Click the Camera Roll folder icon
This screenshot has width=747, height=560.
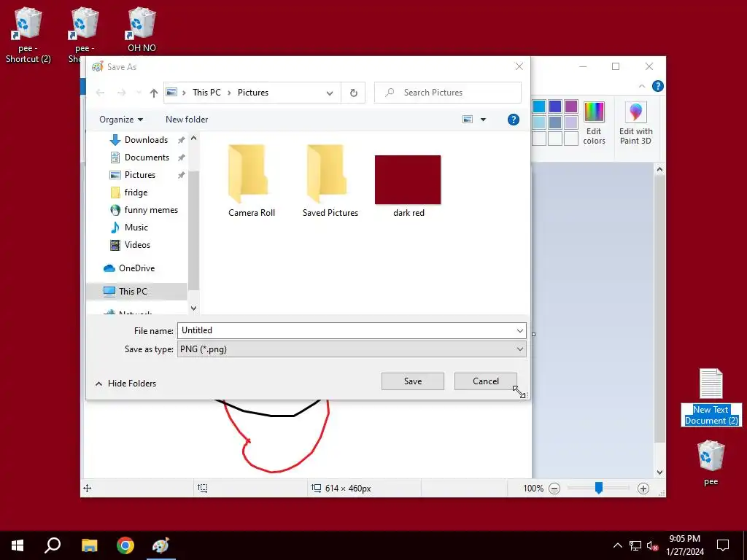click(248, 174)
